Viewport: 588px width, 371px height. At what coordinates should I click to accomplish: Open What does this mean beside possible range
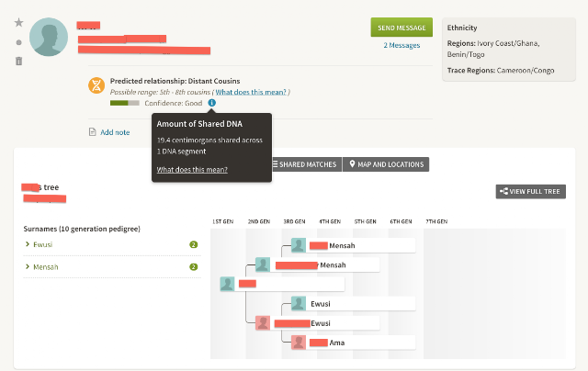(251, 92)
